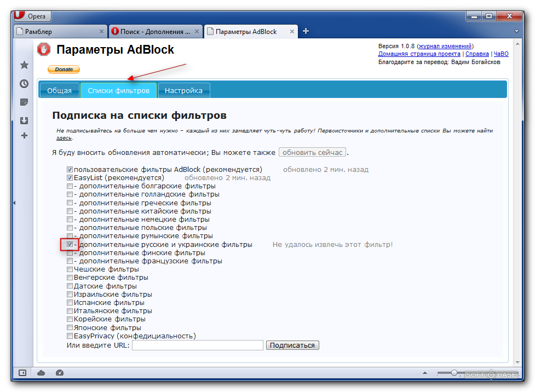The width and height of the screenshot is (535, 392).
Task: Add a panel with sidebar plus icon
Action: 24,135
